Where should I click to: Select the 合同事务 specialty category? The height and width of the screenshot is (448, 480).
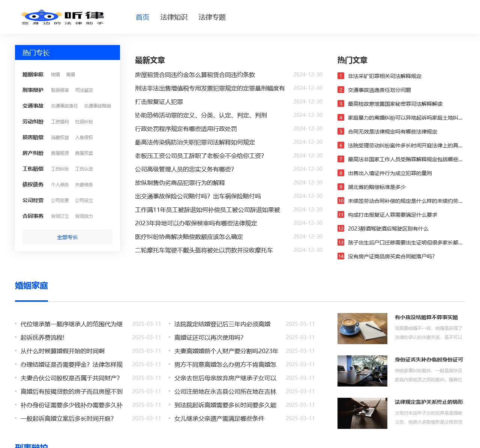[x=33, y=216]
